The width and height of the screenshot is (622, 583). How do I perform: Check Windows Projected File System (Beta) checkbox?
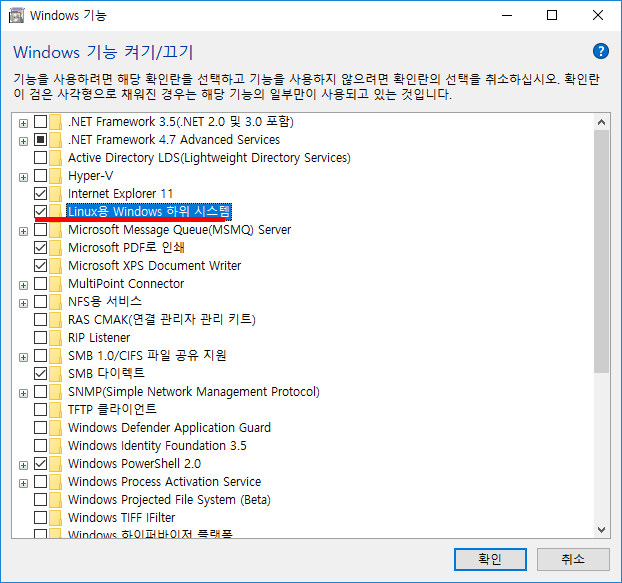pos(40,499)
